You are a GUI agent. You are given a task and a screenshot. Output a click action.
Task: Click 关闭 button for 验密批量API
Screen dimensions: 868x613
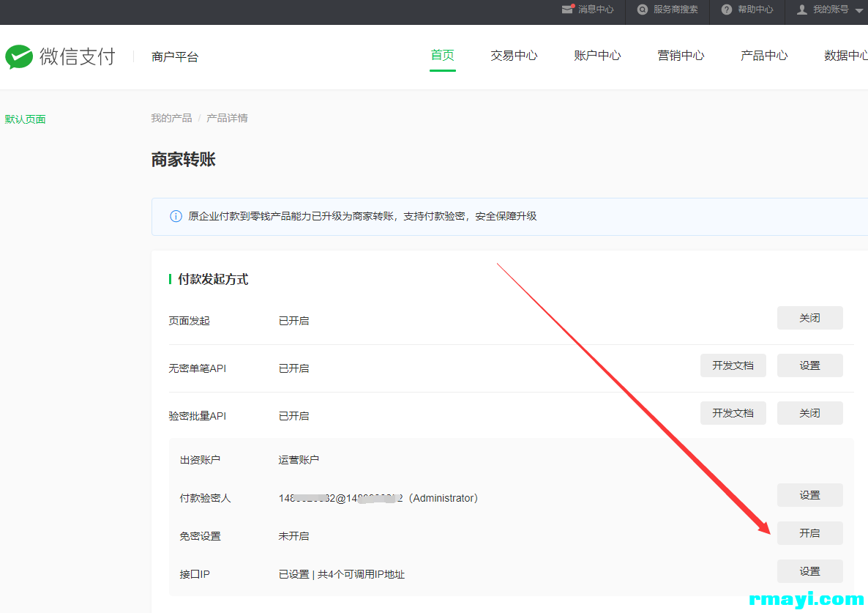(810, 413)
